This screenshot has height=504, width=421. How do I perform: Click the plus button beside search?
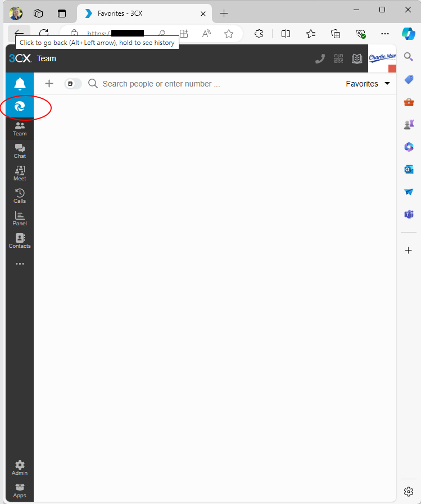click(49, 84)
